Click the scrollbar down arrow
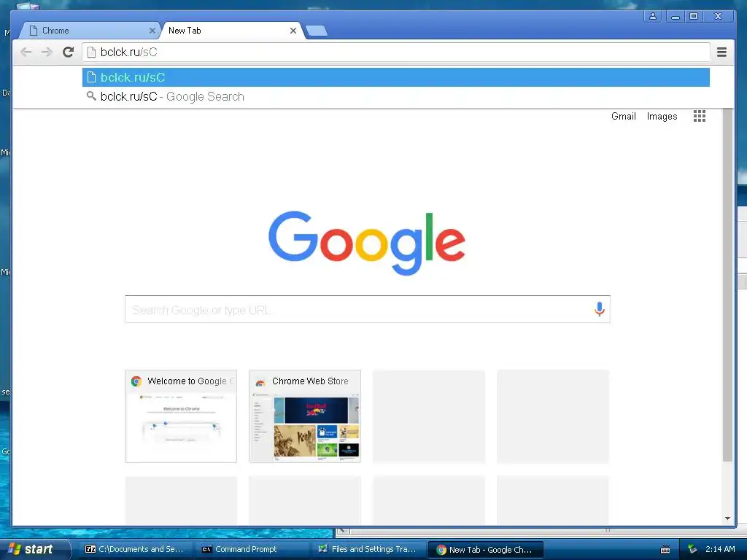This screenshot has height=560, width=747. tap(727, 518)
